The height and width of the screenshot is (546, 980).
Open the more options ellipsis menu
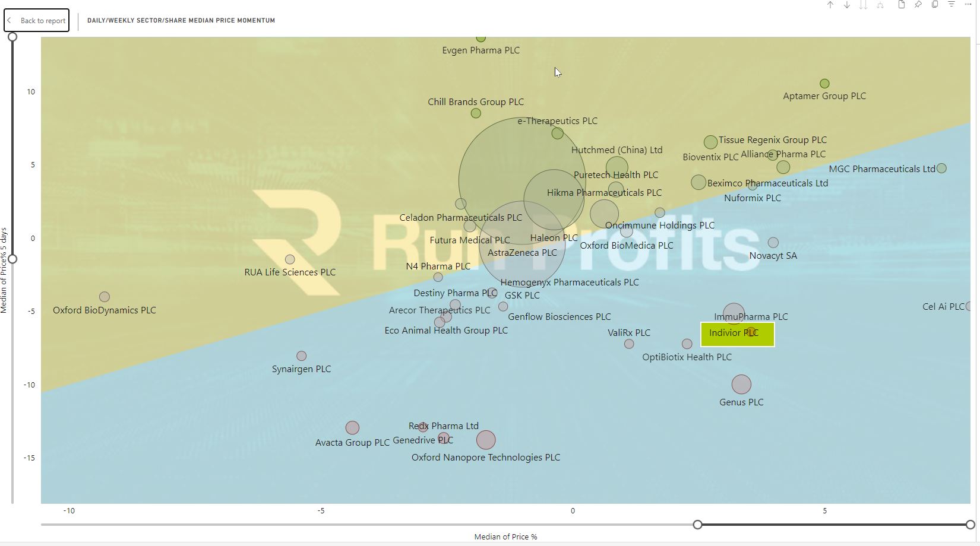pyautogui.click(x=968, y=5)
